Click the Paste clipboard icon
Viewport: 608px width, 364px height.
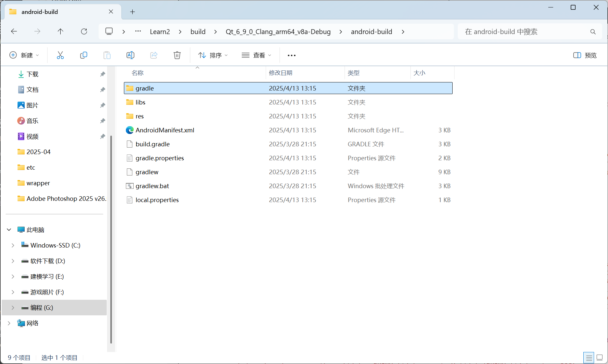tap(107, 55)
